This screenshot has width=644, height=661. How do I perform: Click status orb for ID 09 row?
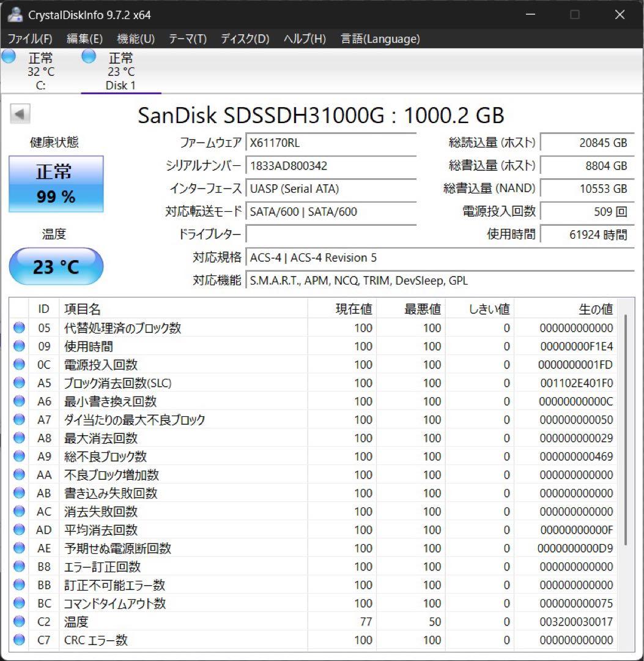pyautogui.click(x=19, y=346)
